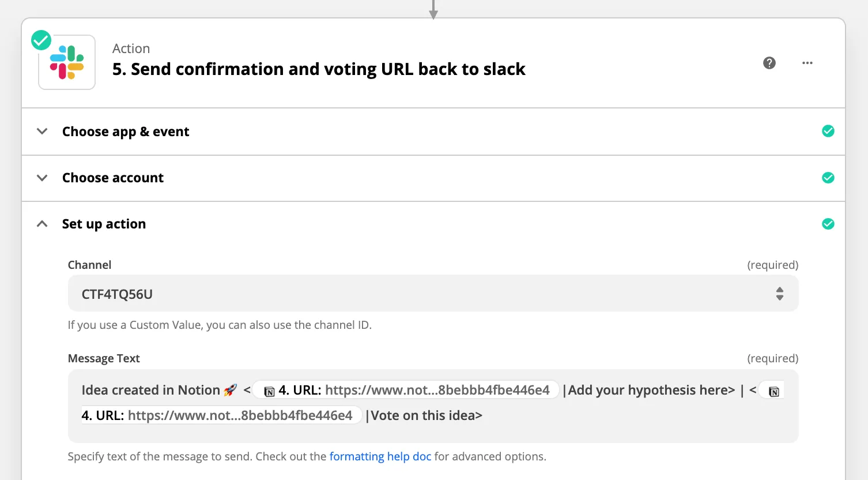Select the first Notion URL pill before 'Add your hypothesis here'
The width and height of the screenshot is (868, 480).
coord(406,390)
